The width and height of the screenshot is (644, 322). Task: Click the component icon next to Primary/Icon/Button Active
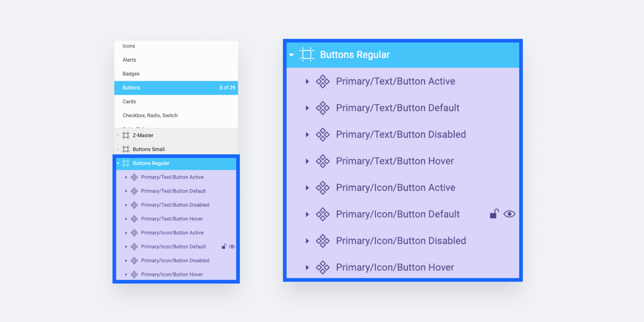(134, 233)
